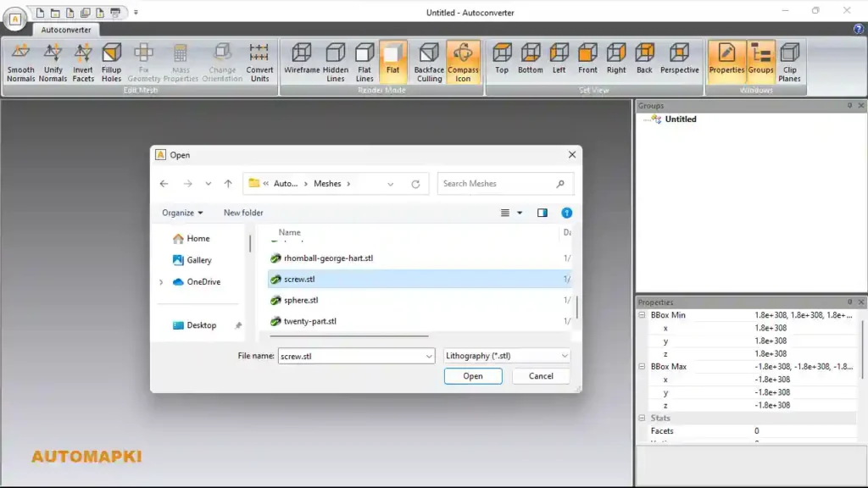Click the printer quick access icon
The height and width of the screenshot is (488, 868).
(115, 12)
